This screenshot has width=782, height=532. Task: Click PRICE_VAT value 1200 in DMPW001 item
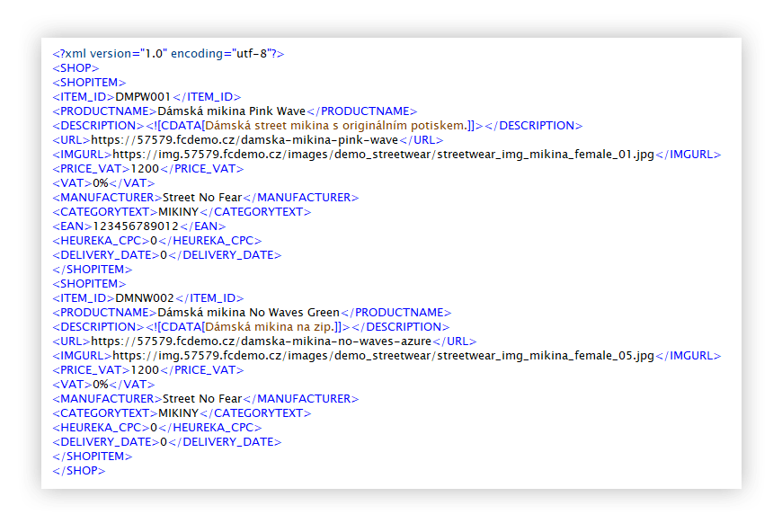[x=144, y=169]
